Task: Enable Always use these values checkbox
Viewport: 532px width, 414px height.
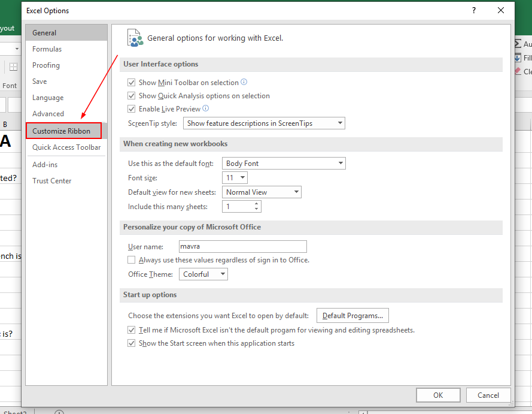Action: (131, 260)
